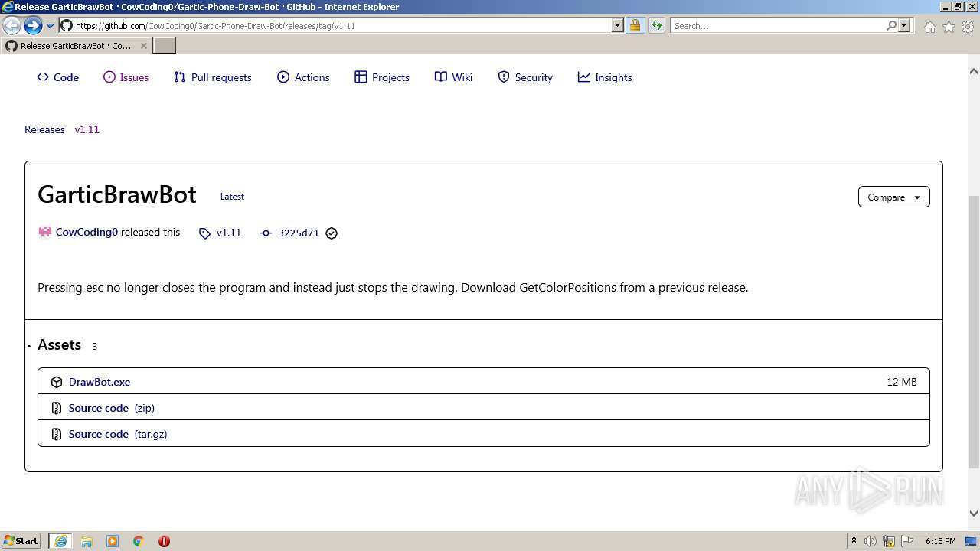Click the Insights graph icon

tap(583, 77)
